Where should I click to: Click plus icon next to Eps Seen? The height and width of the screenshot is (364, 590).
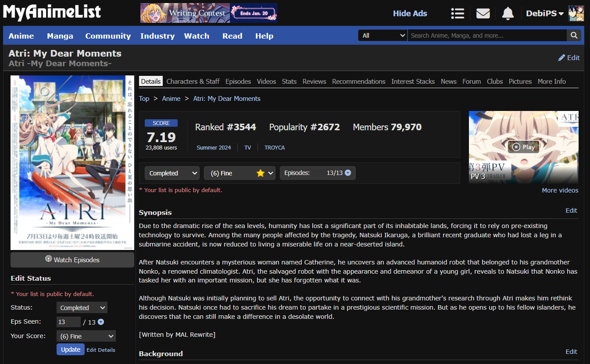(x=101, y=322)
